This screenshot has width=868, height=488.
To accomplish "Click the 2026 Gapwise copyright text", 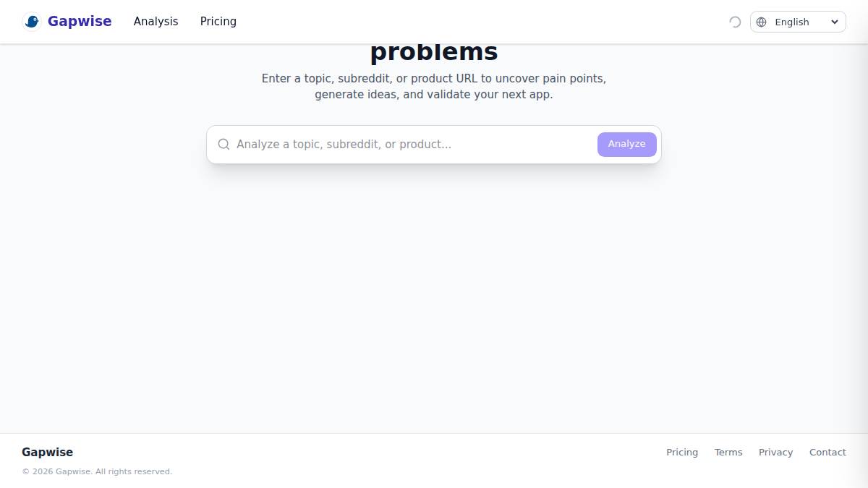I will coord(97,471).
